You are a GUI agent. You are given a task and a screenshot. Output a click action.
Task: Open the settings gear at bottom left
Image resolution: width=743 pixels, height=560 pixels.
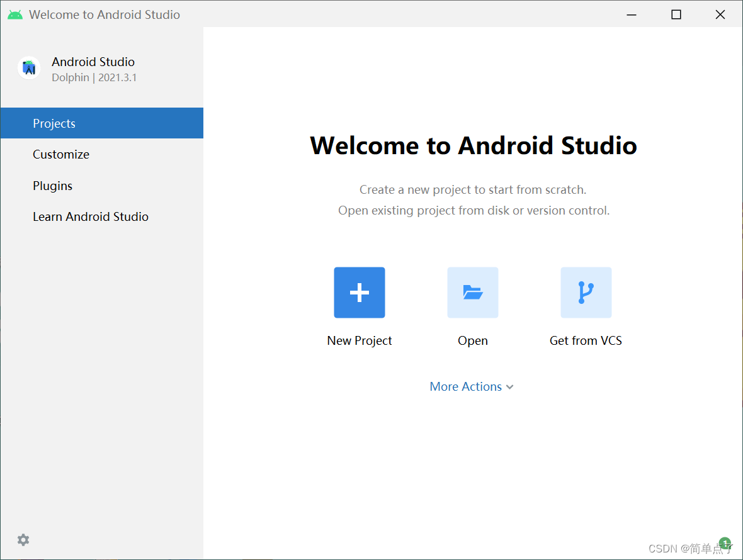(x=23, y=540)
